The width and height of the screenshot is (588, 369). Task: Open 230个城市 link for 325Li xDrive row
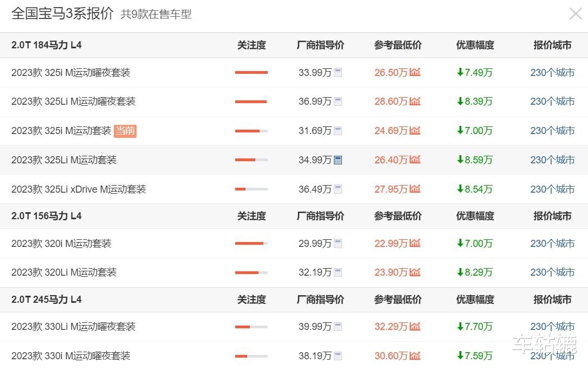tap(552, 189)
